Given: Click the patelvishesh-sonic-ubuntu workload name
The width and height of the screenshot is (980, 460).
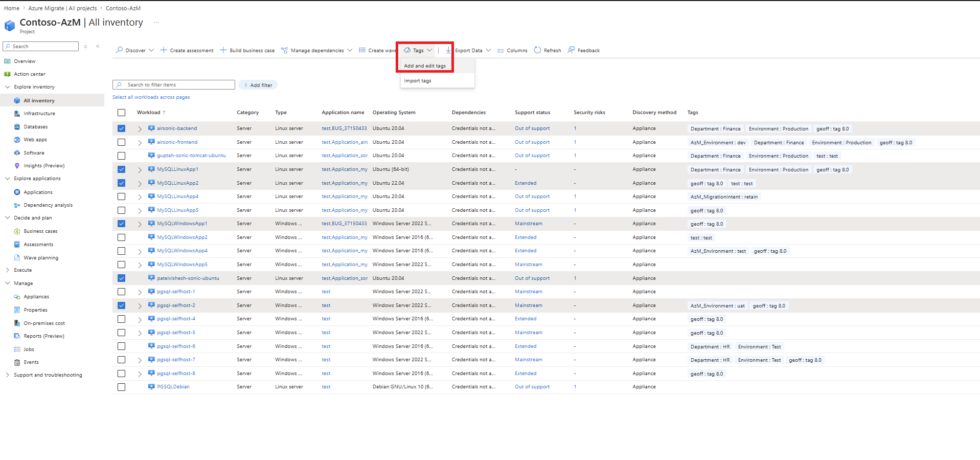Looking at the screenshot, I should coord(188,278).
